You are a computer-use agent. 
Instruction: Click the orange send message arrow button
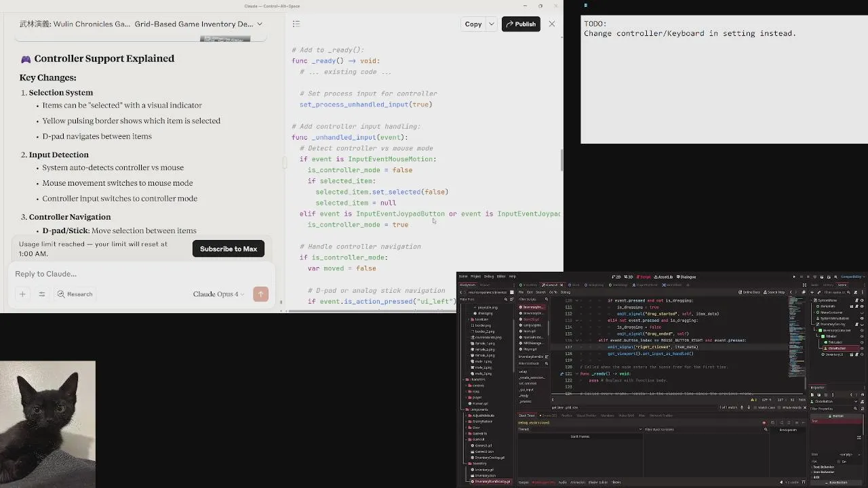coord(260,293)
